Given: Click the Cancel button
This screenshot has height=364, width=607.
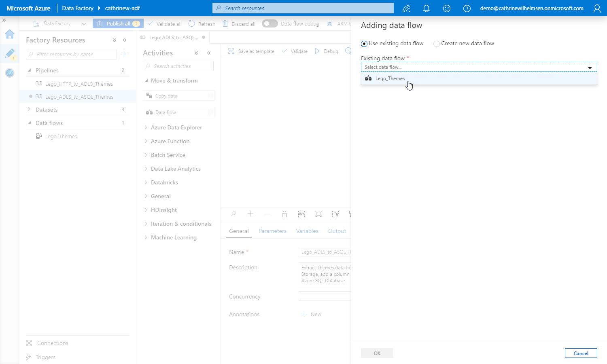Looking at the screenshot, I should [581, 353].
